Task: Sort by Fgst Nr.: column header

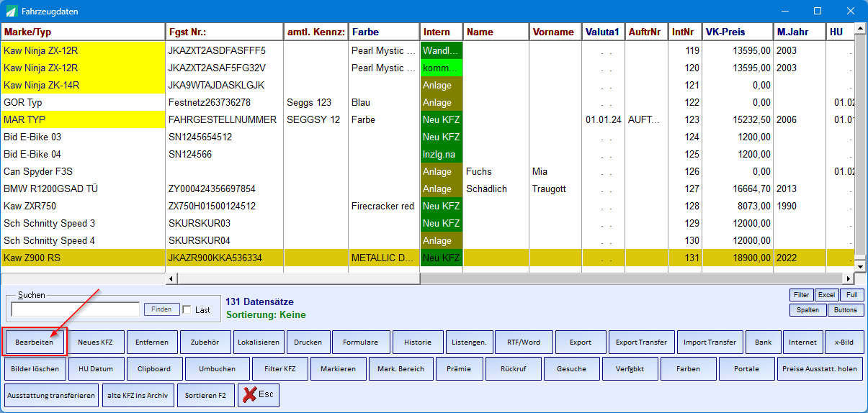Action: coord(225,32)
